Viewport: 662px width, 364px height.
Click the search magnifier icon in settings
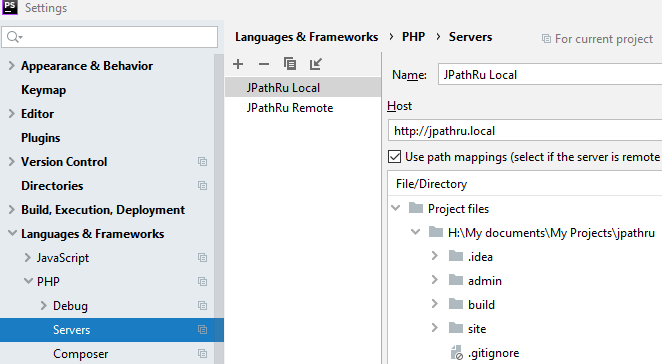pos(14,37)
